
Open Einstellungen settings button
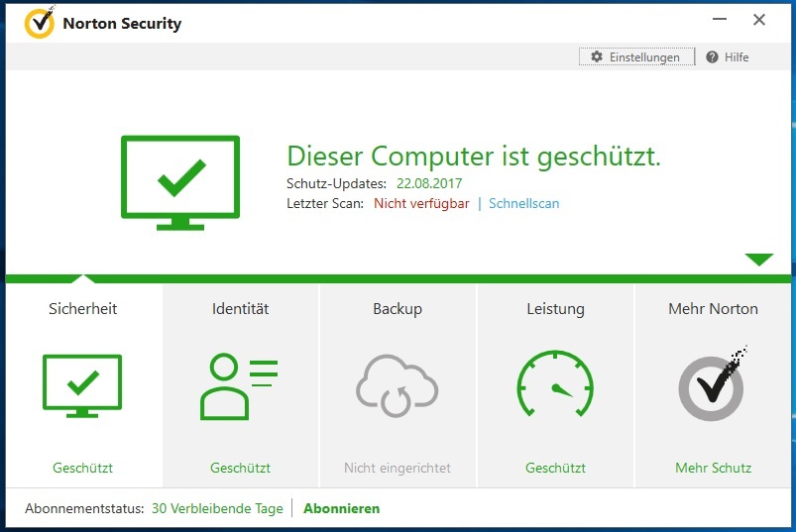(x=636, y=57)
